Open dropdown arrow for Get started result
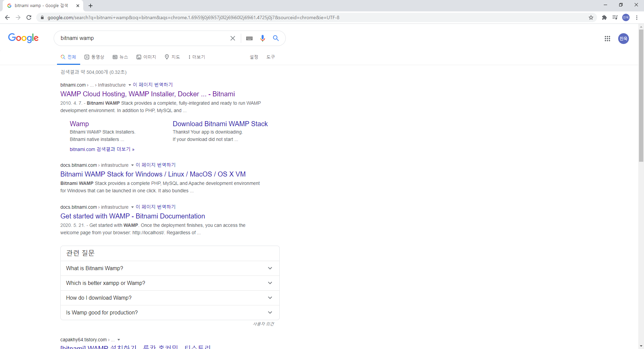Viewport: 644px width, 349px height. click(132, 207)
